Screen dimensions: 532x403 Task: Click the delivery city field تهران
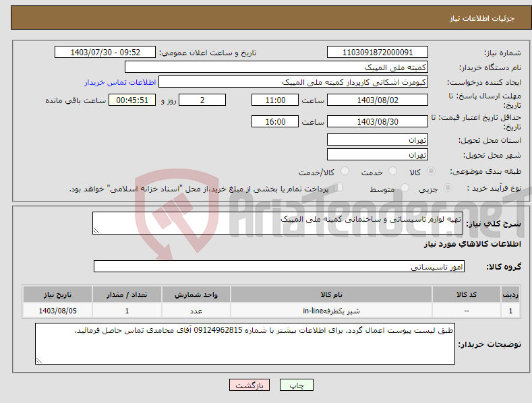pos(378,155)
